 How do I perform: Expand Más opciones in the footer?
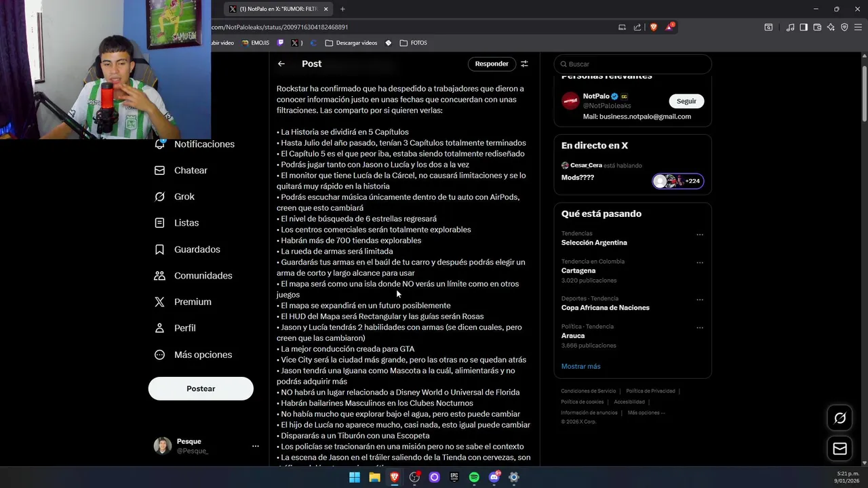pos(646,413)
